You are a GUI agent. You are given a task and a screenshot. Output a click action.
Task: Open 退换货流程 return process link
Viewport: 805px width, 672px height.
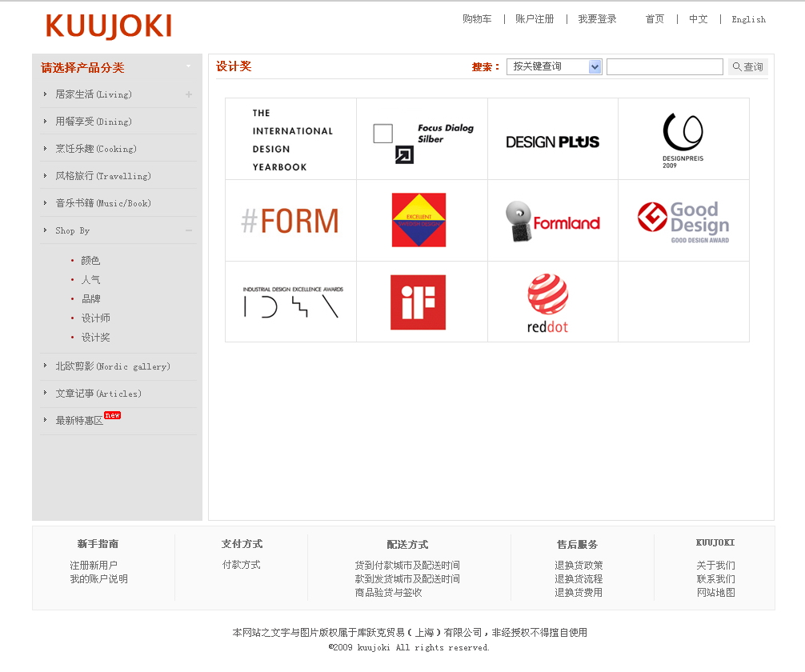point(579,579)
